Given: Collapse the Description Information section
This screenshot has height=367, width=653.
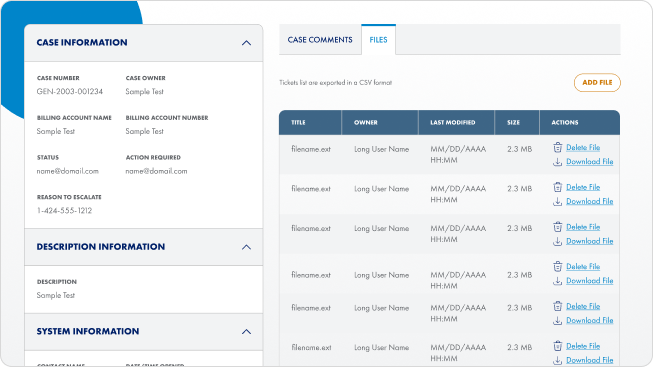Looking at the screenshot, I should 247,247.
